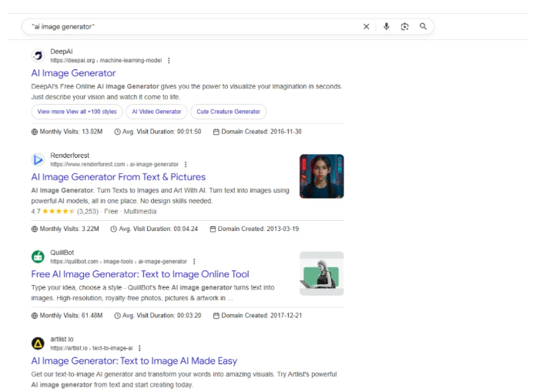Click the magnifying glass search icon
This screenshot has width=549, height=392.
423,26
